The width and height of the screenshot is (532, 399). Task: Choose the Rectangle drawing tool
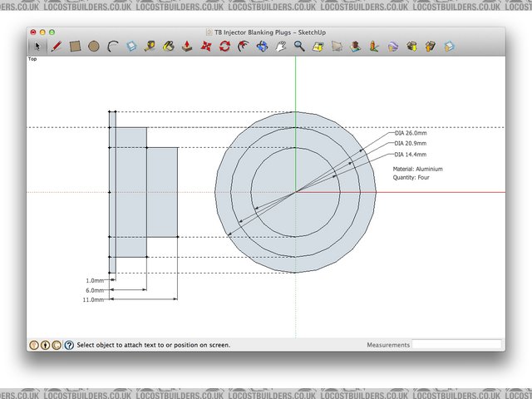coord(75,47)
